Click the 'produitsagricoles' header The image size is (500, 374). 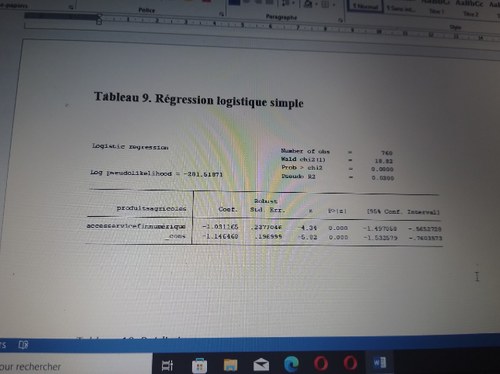pyautogui.click(x=151, y=208)
